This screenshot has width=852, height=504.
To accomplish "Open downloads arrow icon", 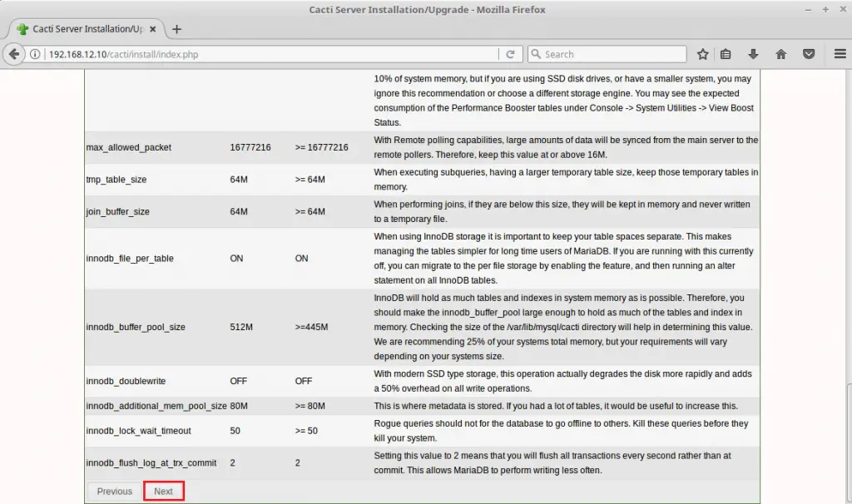I will pos(753,54).
